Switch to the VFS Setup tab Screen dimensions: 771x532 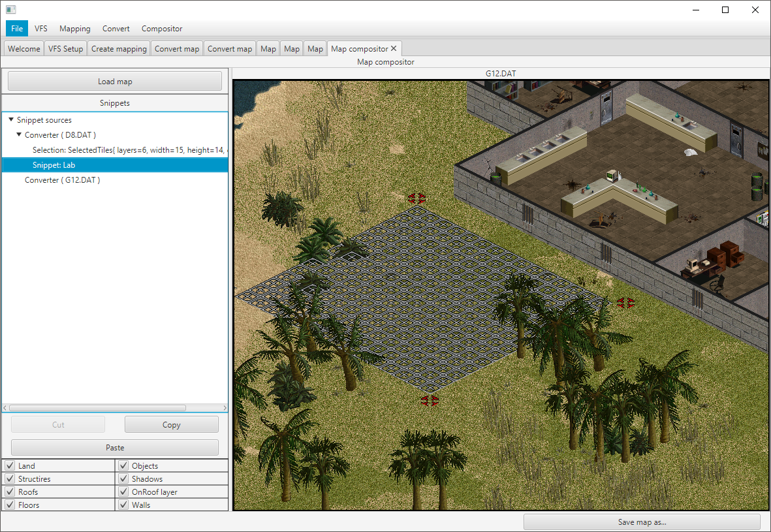(65, 49)
